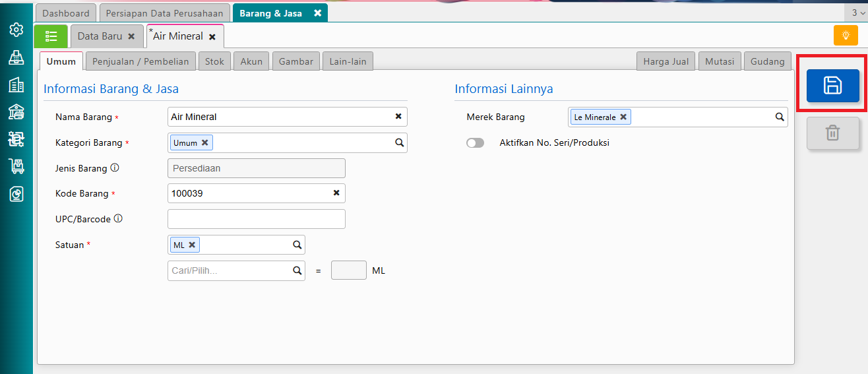Image resolution: width=868 pixels, height=374 pixels.
Task: Switch to Persiapan Data Perusahaan tab
Action: [x=165, y=13]
